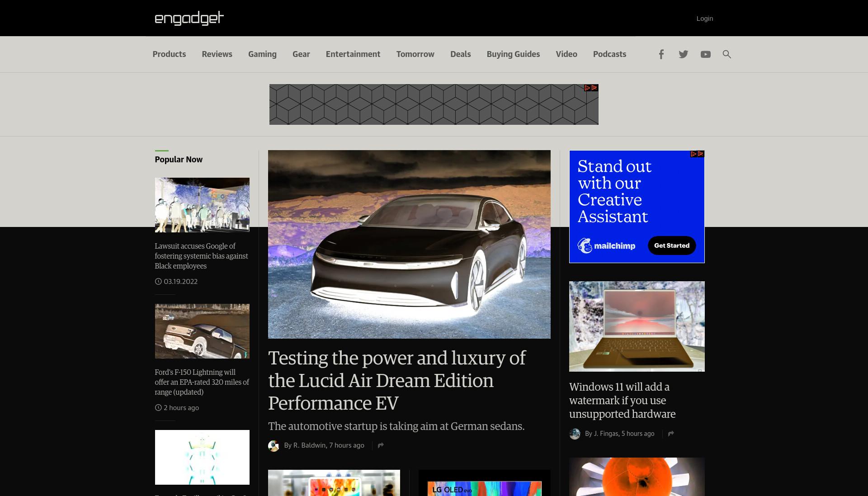Open Buying Guides
The height and width of the screenshot is (496, 868).
(x=513, y=54)
